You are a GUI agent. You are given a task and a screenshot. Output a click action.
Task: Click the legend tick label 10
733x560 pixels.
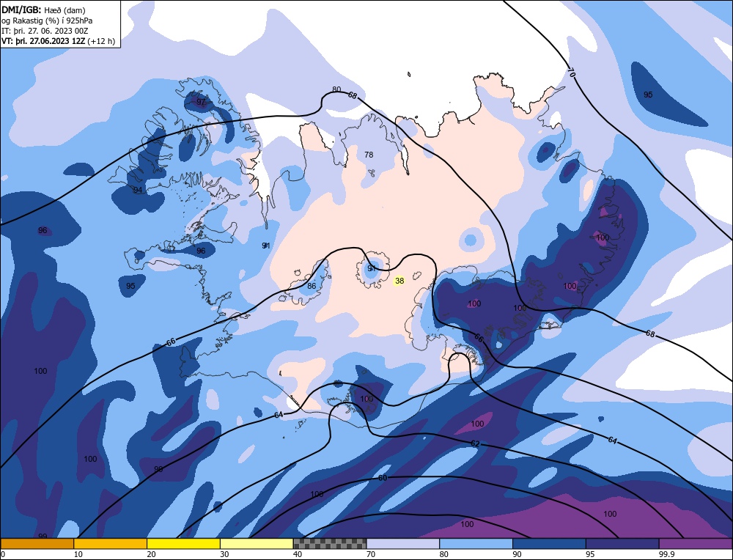click(78, 554)
